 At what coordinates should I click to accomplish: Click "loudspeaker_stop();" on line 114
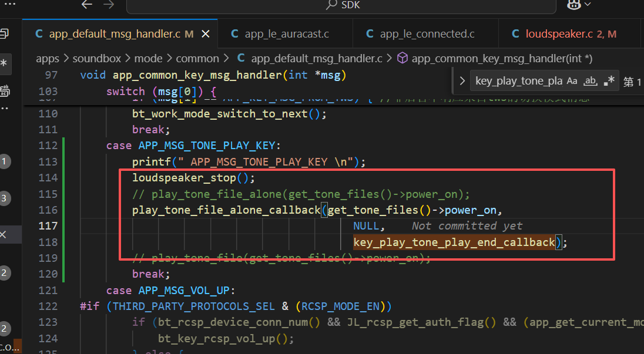click(x=193, y=178)
